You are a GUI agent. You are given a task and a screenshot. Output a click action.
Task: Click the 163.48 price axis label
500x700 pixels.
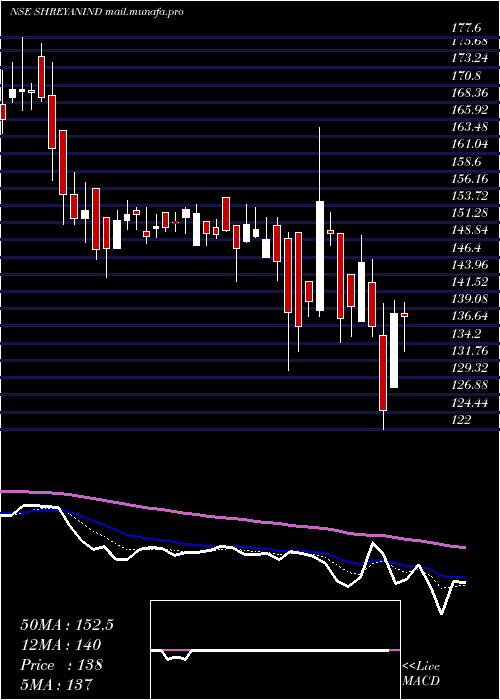(469, 127)
